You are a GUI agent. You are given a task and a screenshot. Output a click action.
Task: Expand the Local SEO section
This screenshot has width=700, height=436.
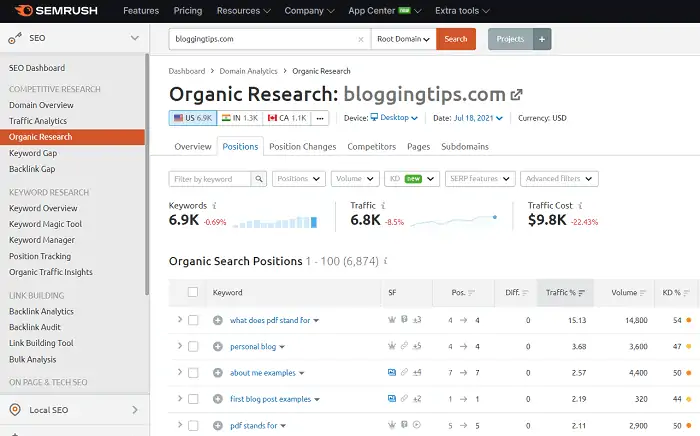(135, 410)
